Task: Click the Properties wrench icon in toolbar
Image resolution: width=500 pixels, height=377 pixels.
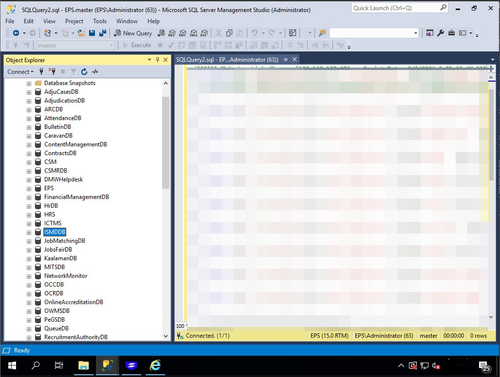Action: [x=440, y=33]
